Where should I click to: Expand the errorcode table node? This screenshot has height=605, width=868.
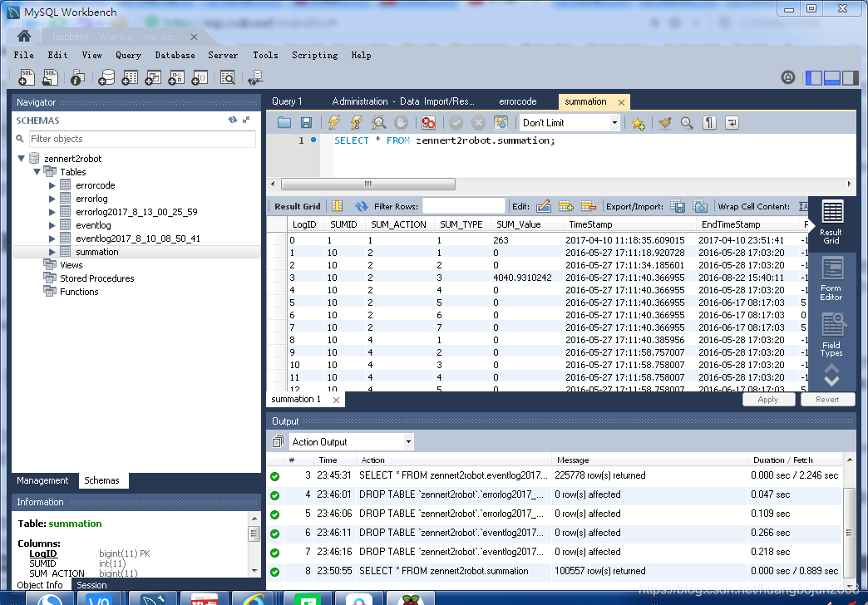[52, 185]
